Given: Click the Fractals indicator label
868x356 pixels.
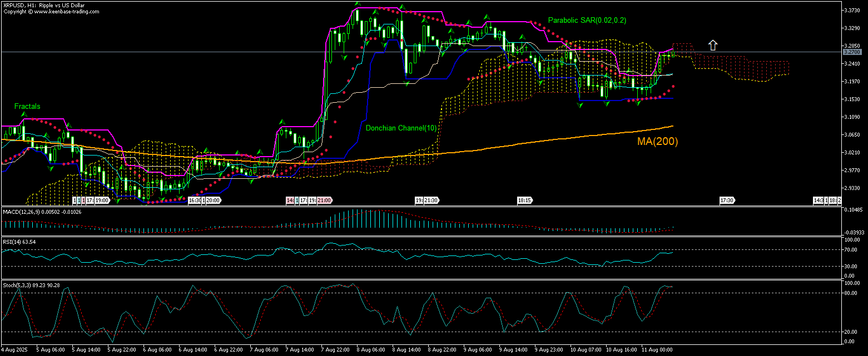Looking at the screenshot, I should pos(27,106).
